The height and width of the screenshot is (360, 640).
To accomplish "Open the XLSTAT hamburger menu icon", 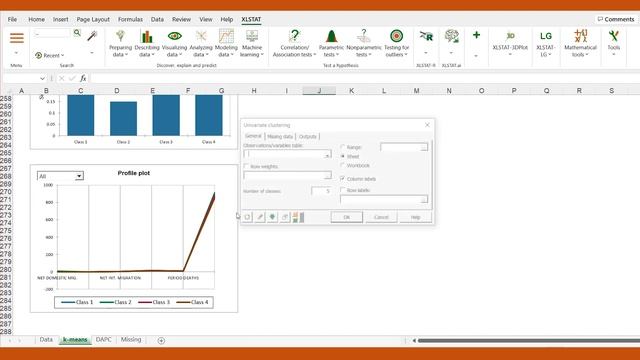I will (x=17, y=38).
